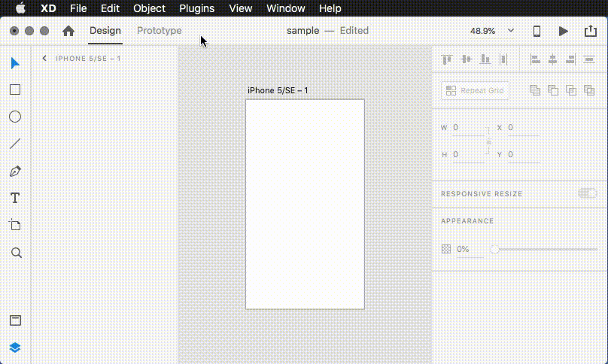
Task: Click the Width input field
Action: 468,128
